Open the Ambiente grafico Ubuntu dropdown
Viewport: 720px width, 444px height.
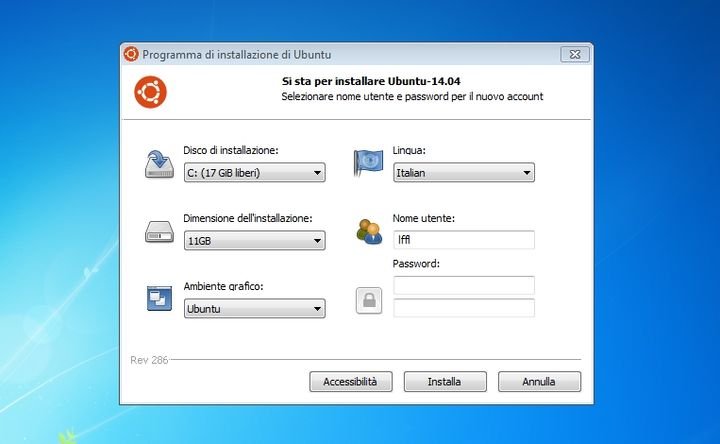pyautogui.click(x=255, y=309)
